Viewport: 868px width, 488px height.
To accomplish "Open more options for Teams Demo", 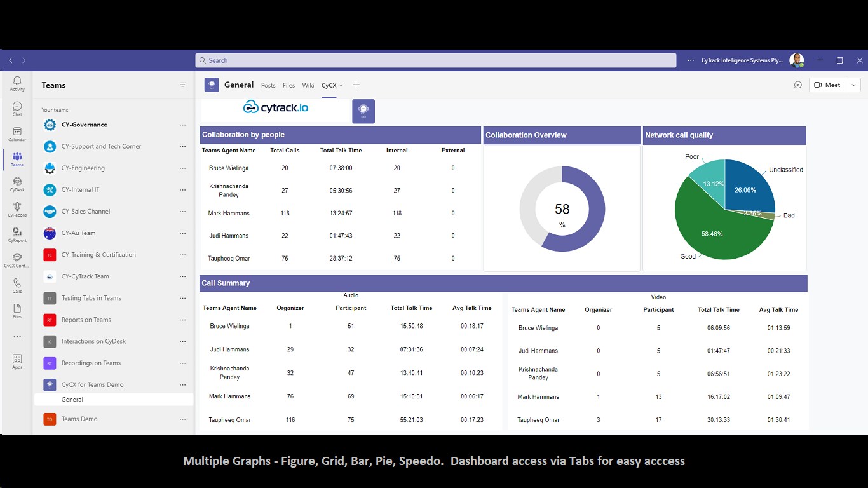I will (182, 419).
